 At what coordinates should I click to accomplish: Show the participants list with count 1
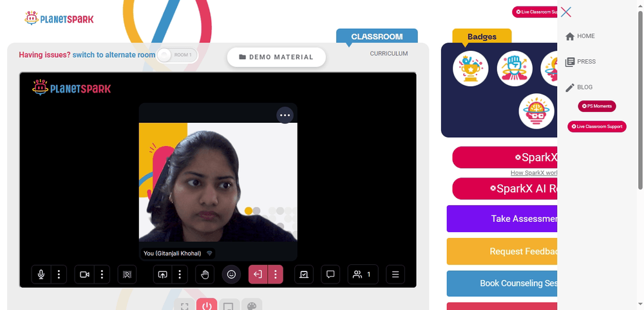(363, 275)
